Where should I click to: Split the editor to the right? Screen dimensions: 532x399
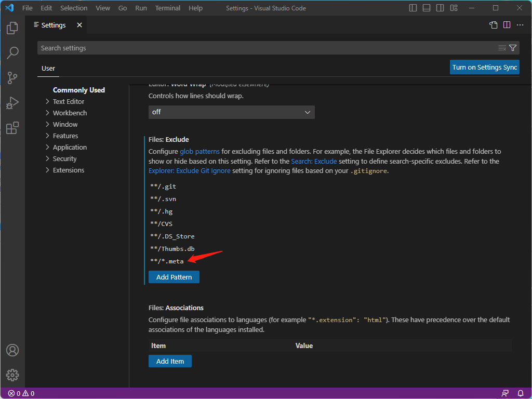point(507,25)
